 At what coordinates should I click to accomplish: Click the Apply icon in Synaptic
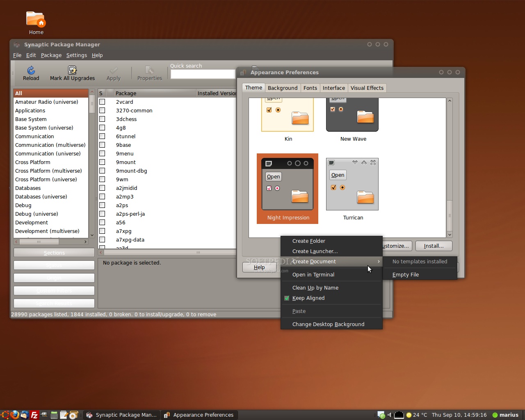[x=114, y=73]
